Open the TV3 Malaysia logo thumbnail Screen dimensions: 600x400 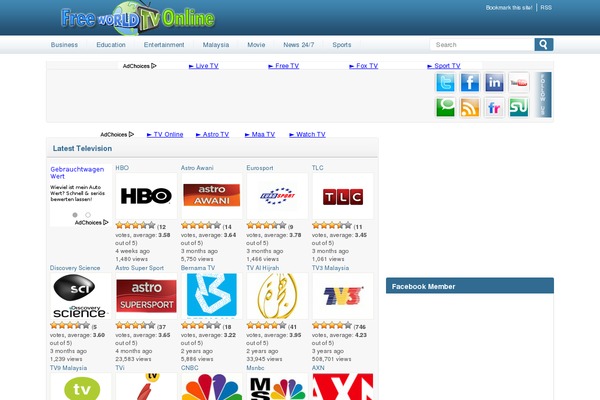click(x=342, y=296)
